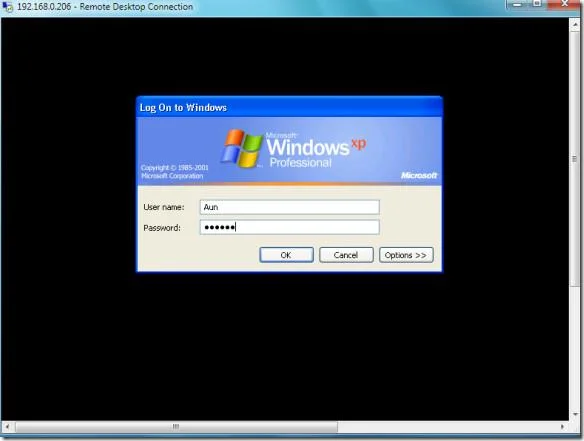Click the 192.168.0.206 window title text
The width and height of the screenshot is (584, 441).
[105, 7]
